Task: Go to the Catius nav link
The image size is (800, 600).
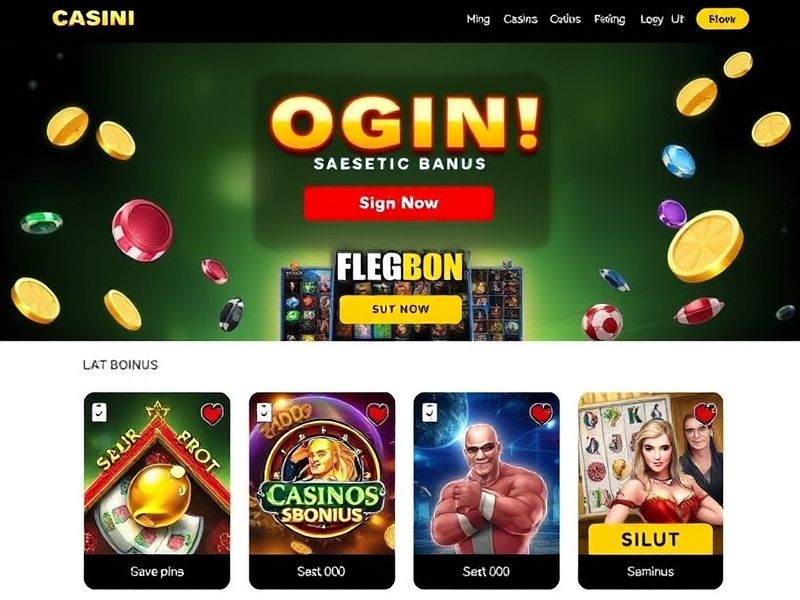Action: pos(565,19)
